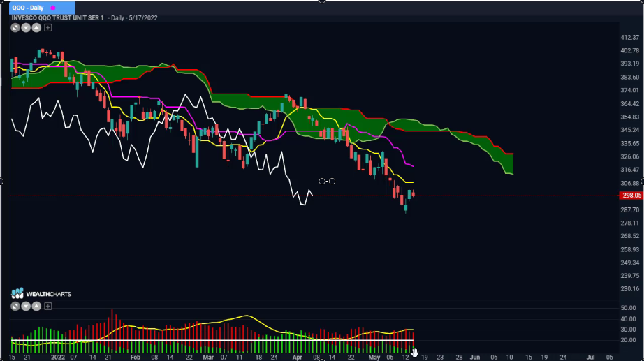Click the 402.78 price axis value
This screenshot has height=361, width=644.
[629, 50]
